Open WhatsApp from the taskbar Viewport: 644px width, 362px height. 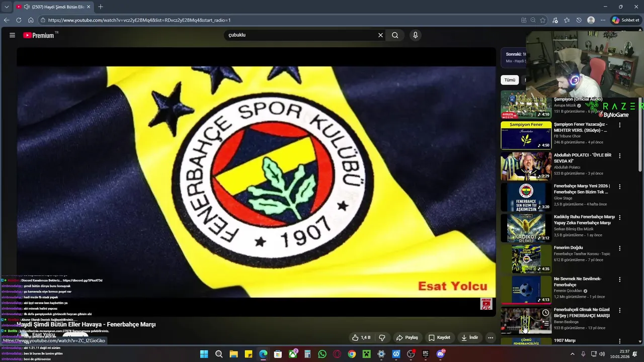pyautogui.click(x=322, y=354)
